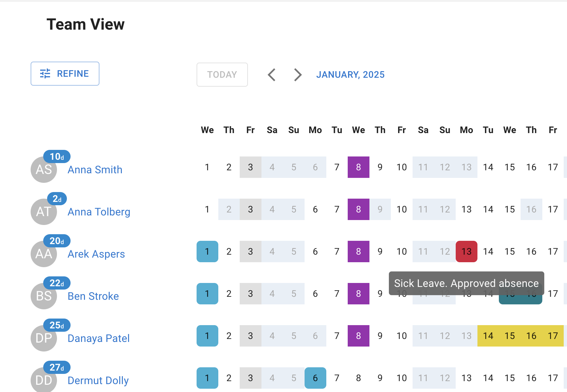The width and height of the screenshot is (567, 392).
Task: Click Anna Smith's avatar circle
Action: pos(43,170)
